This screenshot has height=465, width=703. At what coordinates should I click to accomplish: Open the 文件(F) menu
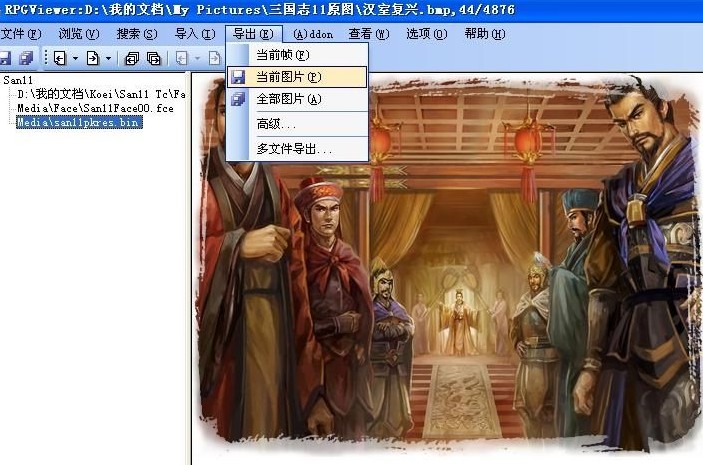click(x=21, y=34)
